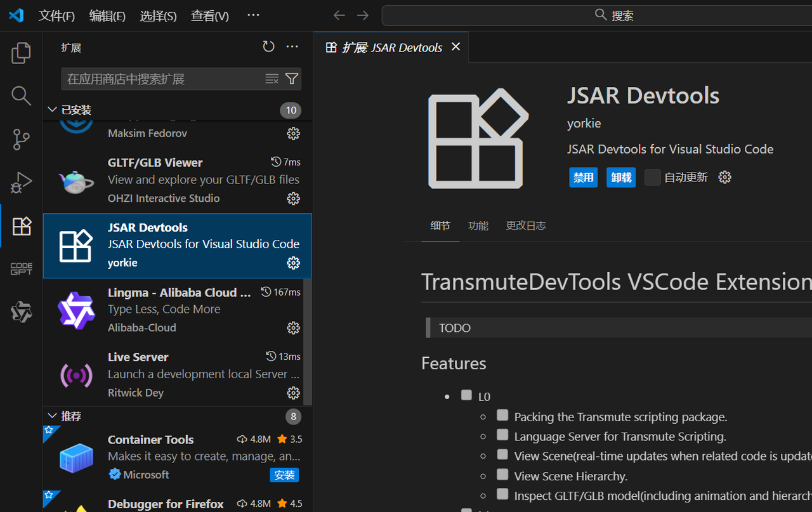Click the 卸载 button
Image resolution: width=812 pixels, height=512 pixels.
click(621, 178)
